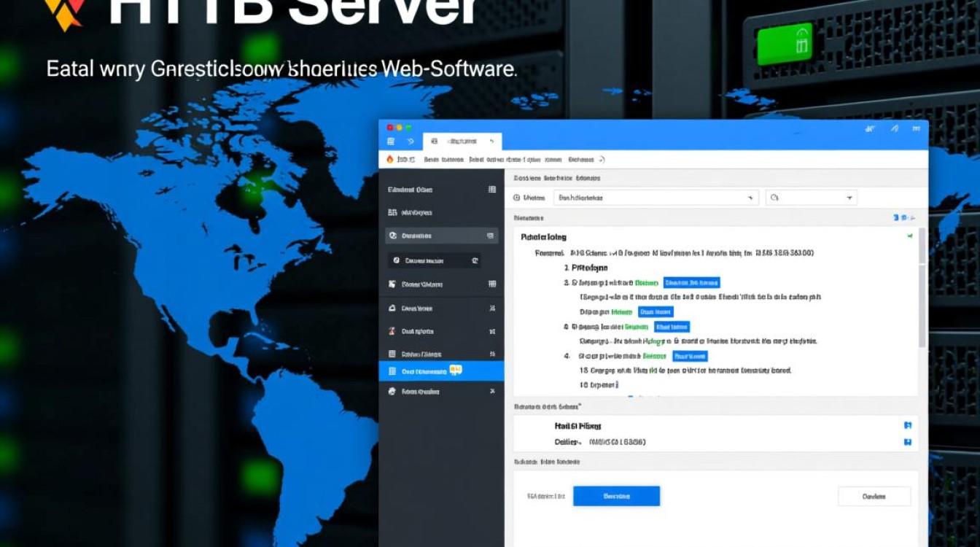Open the smaller dropdown right of the wide one

(x=812, y=198)
